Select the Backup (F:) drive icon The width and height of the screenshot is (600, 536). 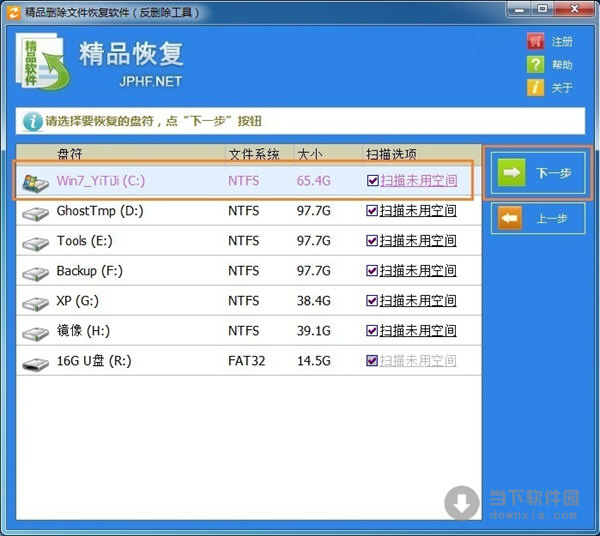[35, 273]
